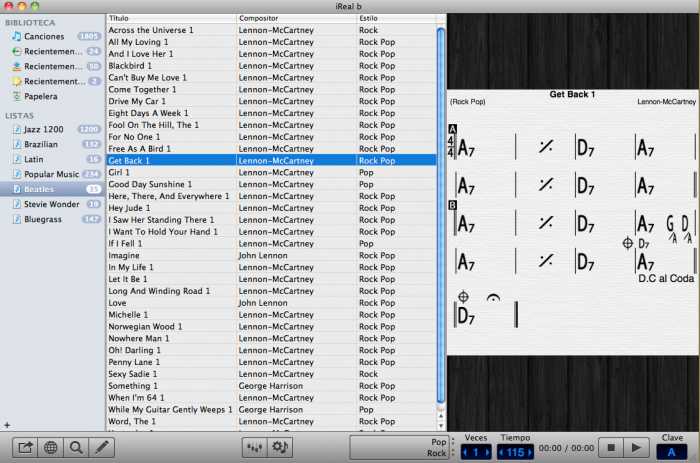Screen dimensions: 700x463
Task: Sort by the Compositor column header
Action: click(x=296, y=18)
